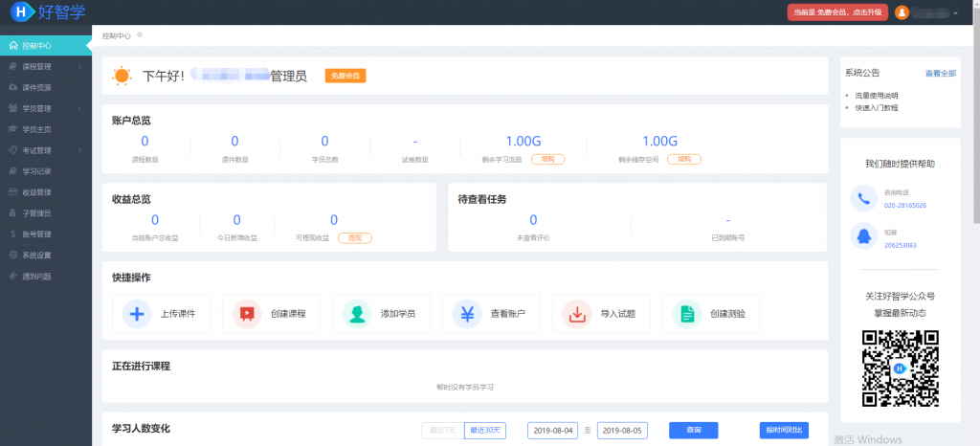Image resolution: width=980 pixels, height=446 pixels.
Task: Select the 学员管理 sidebar icon
Action: coord(13,108)
